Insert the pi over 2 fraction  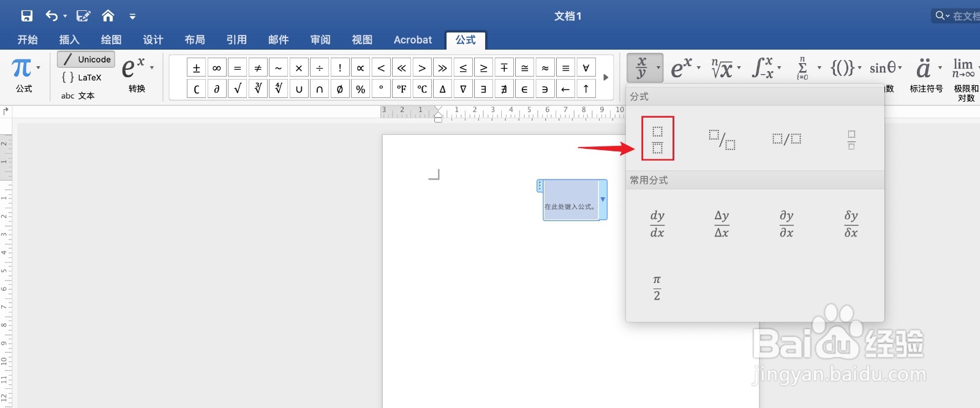coord(657,287)
